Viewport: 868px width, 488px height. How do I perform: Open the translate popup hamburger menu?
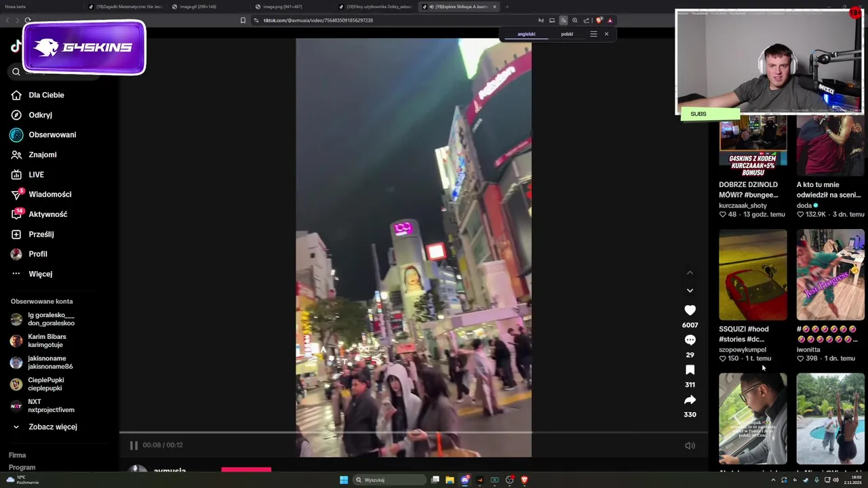(593, 34)
